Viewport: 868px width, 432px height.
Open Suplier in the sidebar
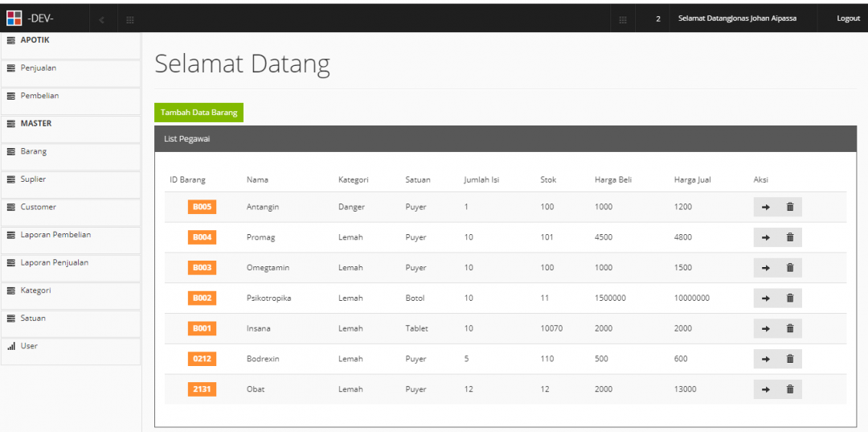71,185
